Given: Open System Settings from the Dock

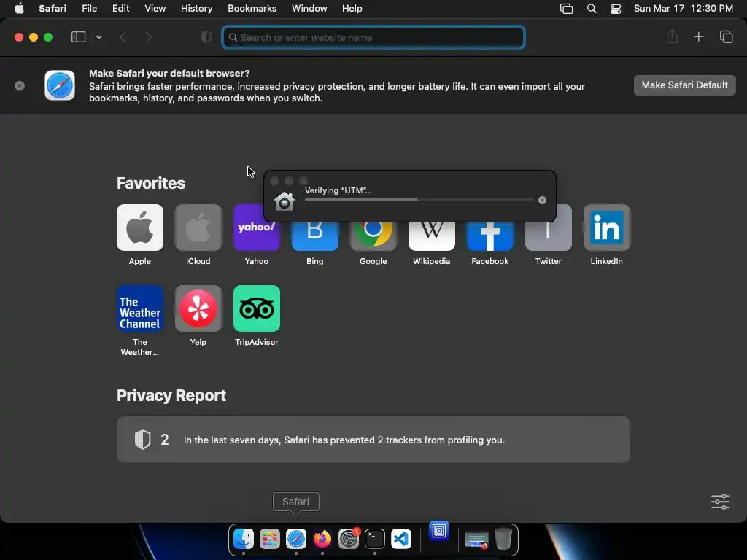Looking at the screenshot, I should click(x=348, y=539).
